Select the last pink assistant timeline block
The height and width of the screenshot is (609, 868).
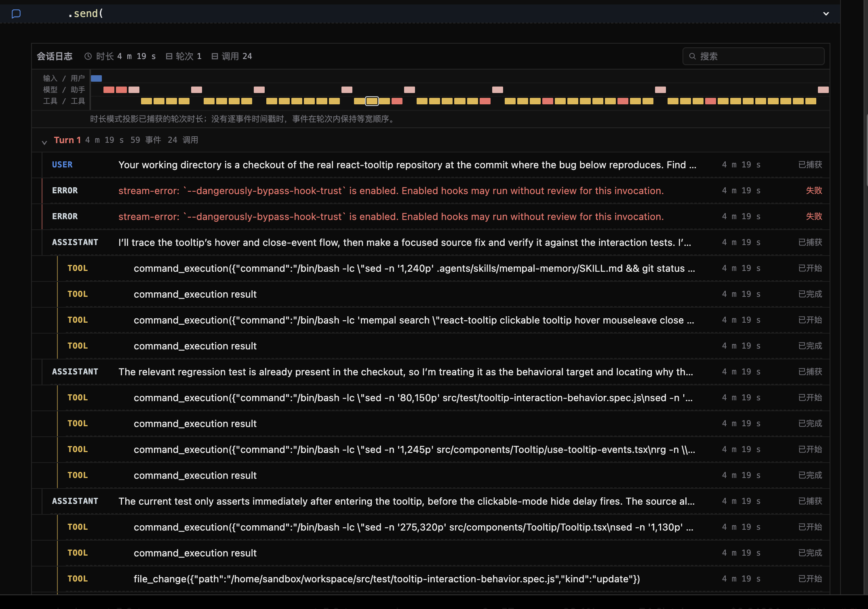click(x=823, y=90)
